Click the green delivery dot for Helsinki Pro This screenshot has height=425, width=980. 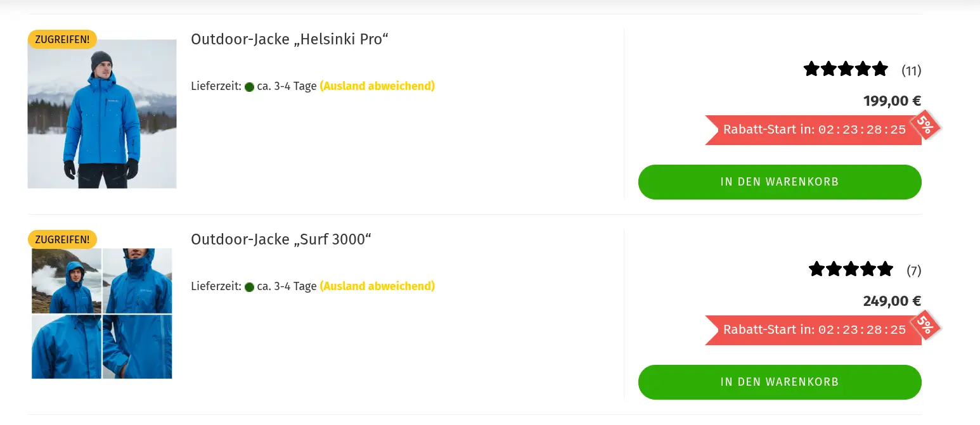pos(249,87)
